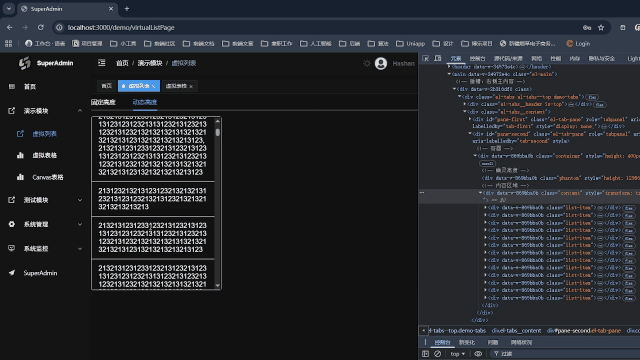Screen dimensions: 640x360
Task: Expand the header node arrow in DevTools
Action: point(449,66)
